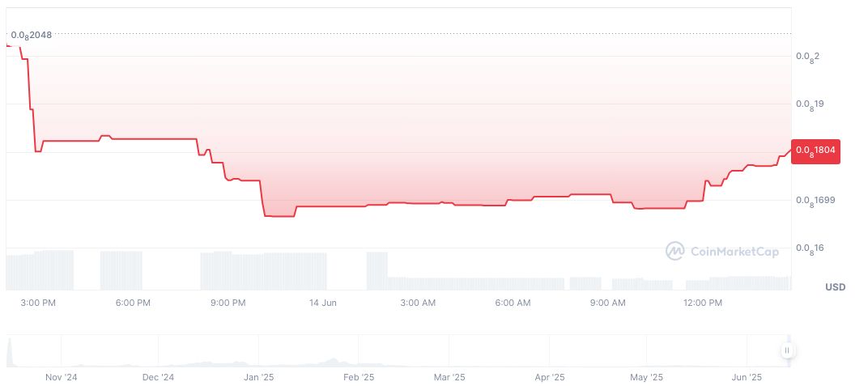Jump to Feb '25 in navigator timeline
Image resolution: width=868 pixels, height=386 pixels.
[x=359, y=377]
